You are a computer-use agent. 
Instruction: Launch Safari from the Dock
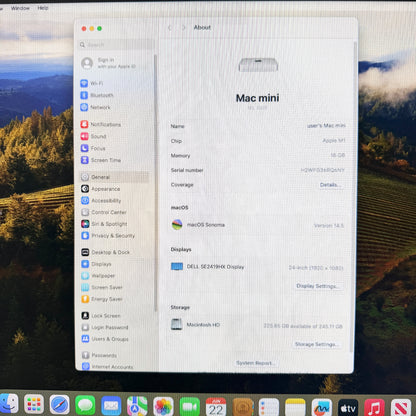coord(60,404)
